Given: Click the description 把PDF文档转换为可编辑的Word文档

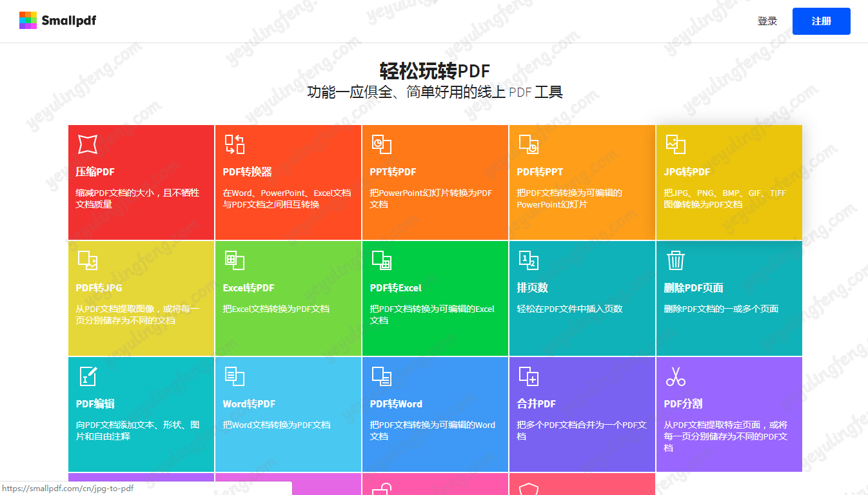Looking at the screenshot, I should click(433, 431).
